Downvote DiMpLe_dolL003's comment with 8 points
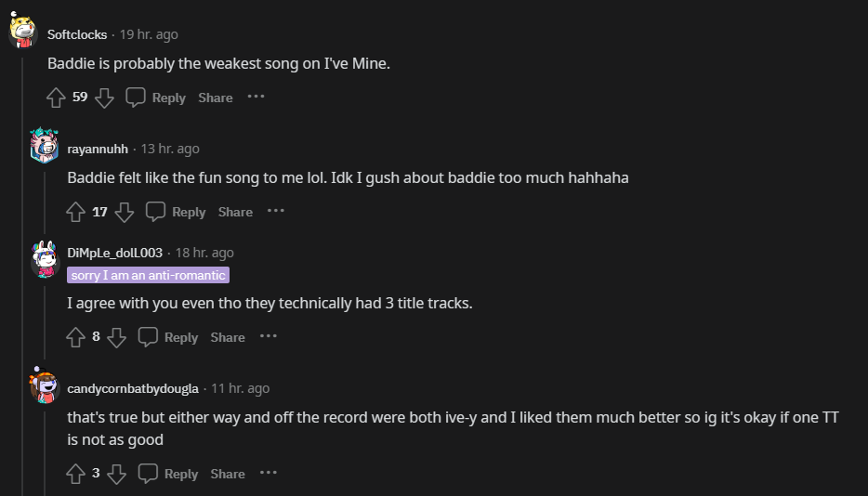 point(116,337)
